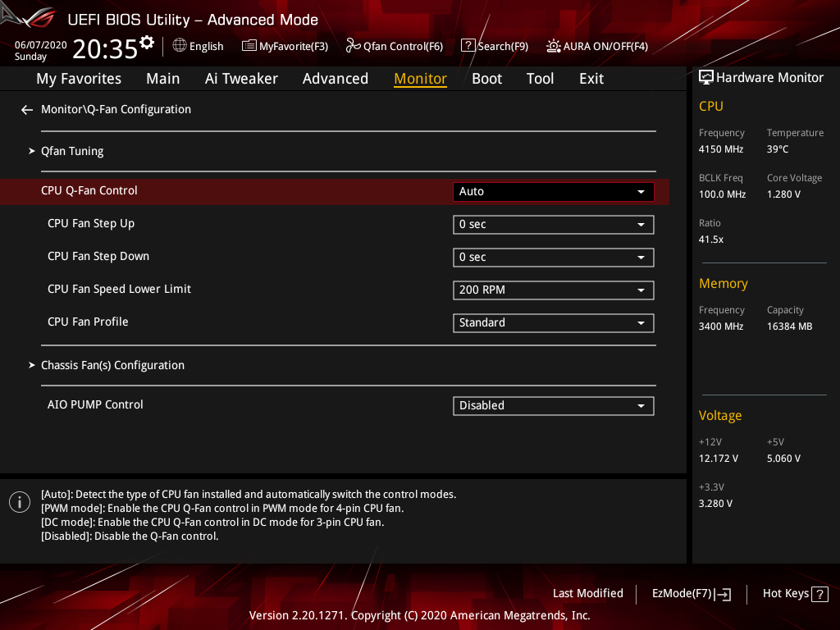This screenshot has height=630, width=840.
Task: Click the Search(F9) question mark icon
Action: [468, 46]
